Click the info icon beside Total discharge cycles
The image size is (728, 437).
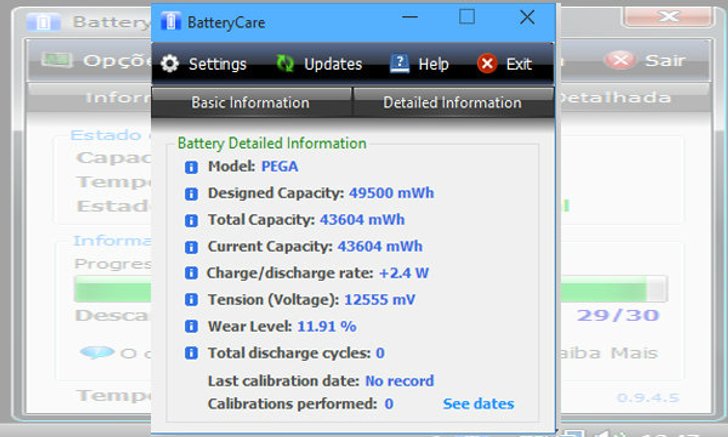coord(191,353)
